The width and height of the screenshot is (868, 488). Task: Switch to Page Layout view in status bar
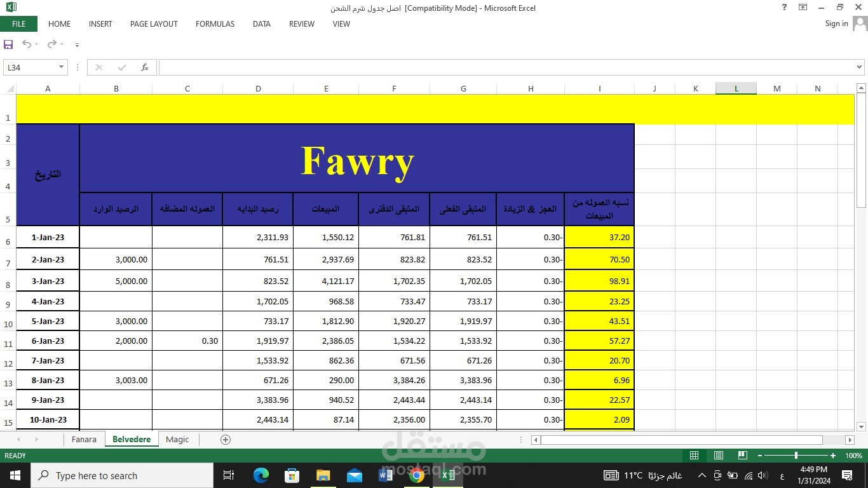(719, 456)
